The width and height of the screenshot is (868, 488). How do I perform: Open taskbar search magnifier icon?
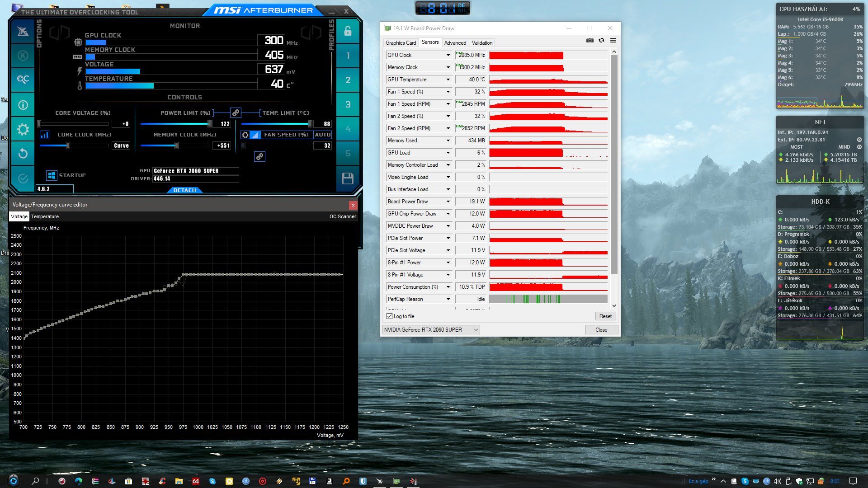(35, 481)
